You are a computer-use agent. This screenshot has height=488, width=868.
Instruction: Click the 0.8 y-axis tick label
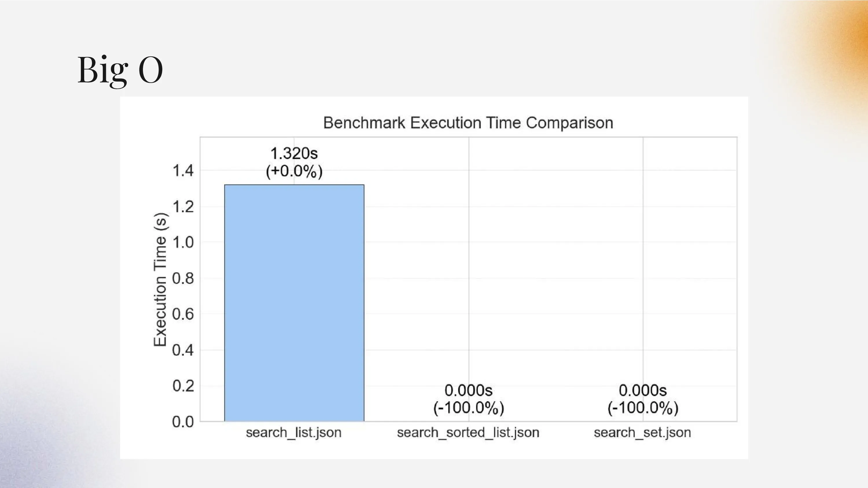click(x=183, y=278)
